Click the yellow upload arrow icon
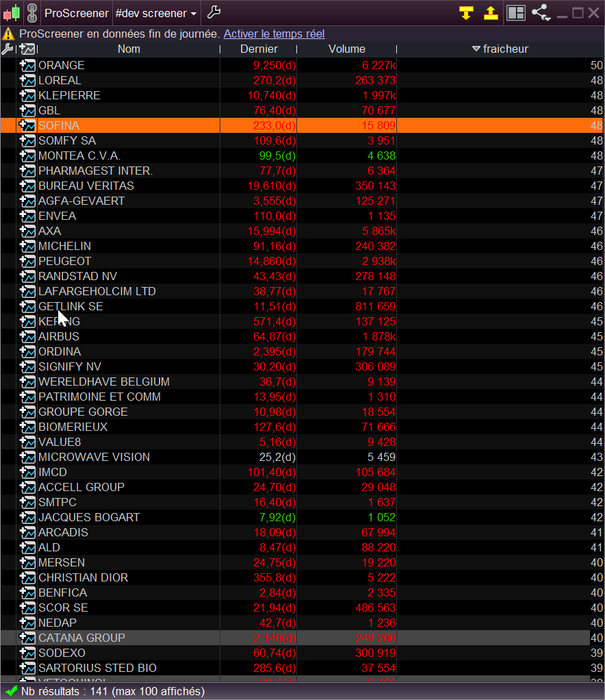605x700 pixels. 491,13
